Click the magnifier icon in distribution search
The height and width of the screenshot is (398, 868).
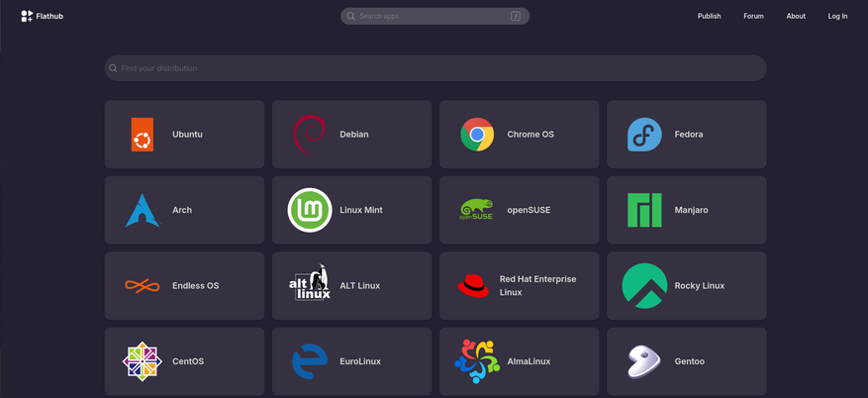(x=113, y=68)
